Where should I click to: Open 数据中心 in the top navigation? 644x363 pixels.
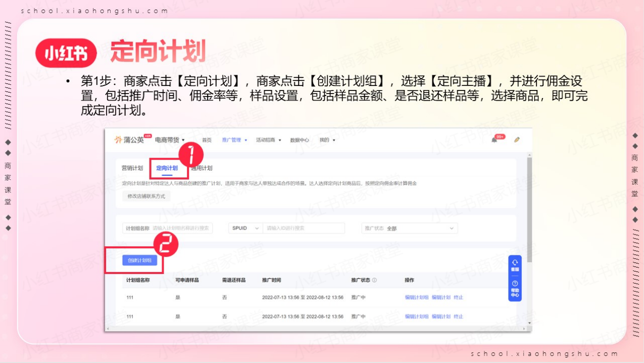coord(300,140)
